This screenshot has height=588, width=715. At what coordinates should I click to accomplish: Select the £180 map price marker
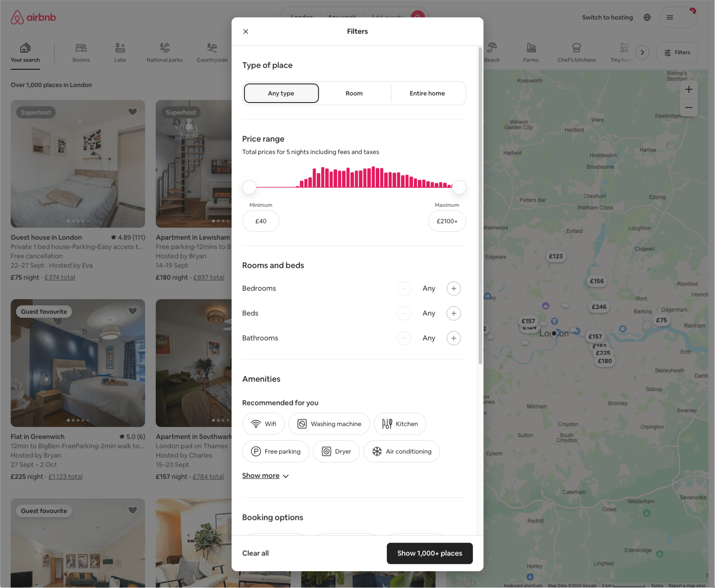[x=605, y=361]
